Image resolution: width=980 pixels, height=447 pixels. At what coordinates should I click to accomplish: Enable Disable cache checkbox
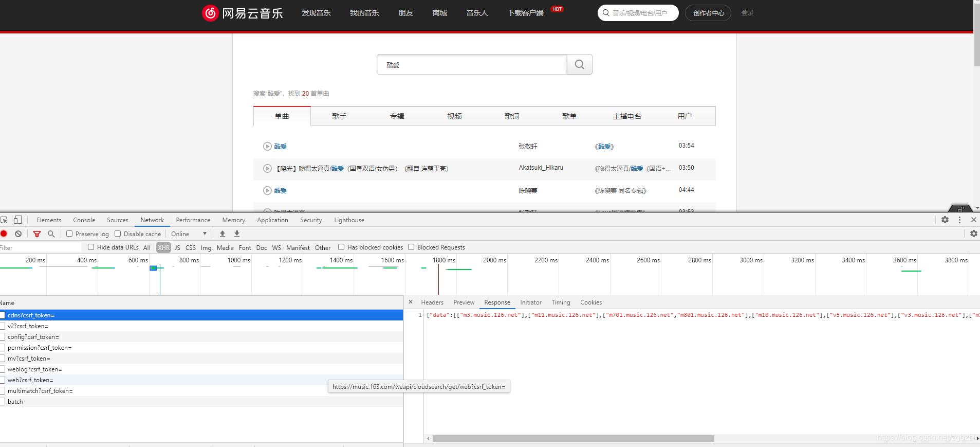[x=118, y=234]
